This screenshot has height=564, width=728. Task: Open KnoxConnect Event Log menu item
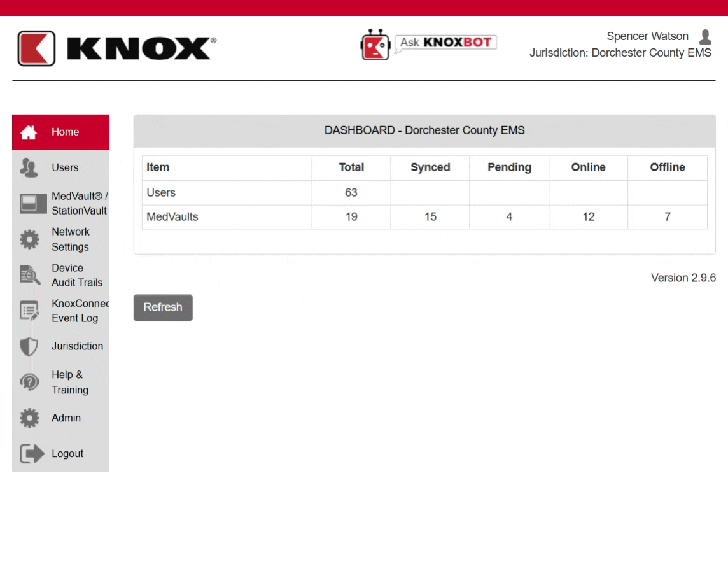tap(61, 311)
